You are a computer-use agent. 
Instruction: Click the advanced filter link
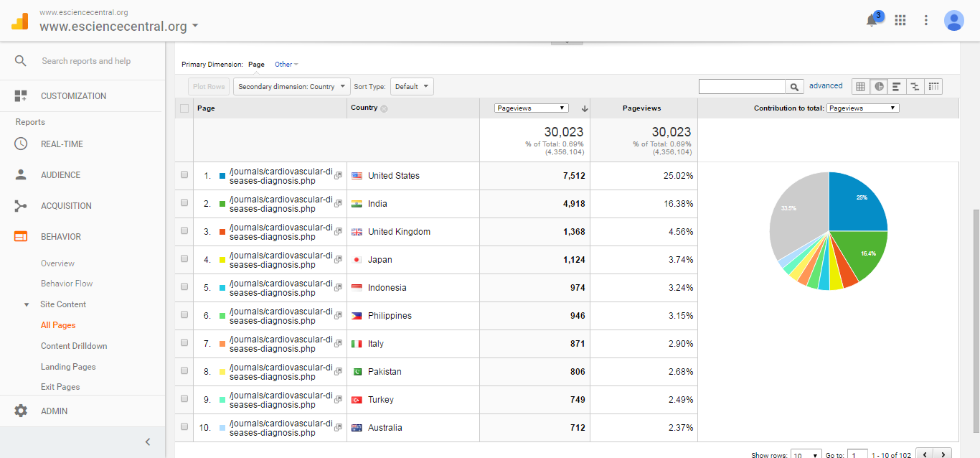coord(826,86)
